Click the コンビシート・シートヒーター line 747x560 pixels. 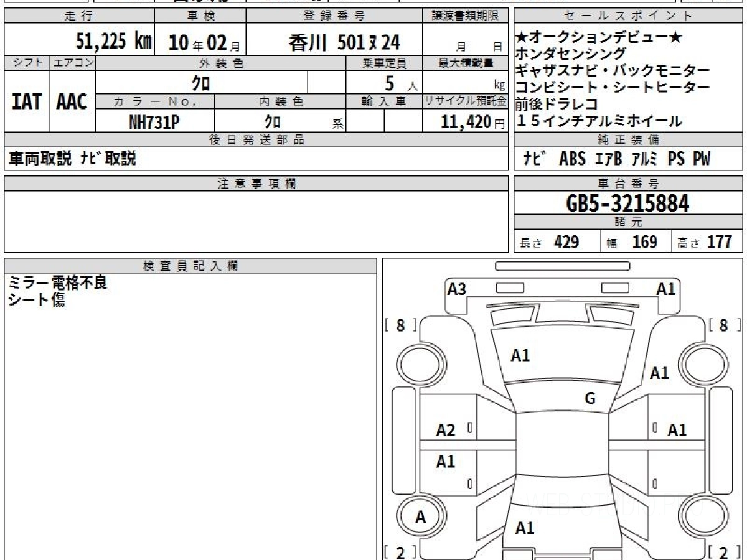pos(613,88)
